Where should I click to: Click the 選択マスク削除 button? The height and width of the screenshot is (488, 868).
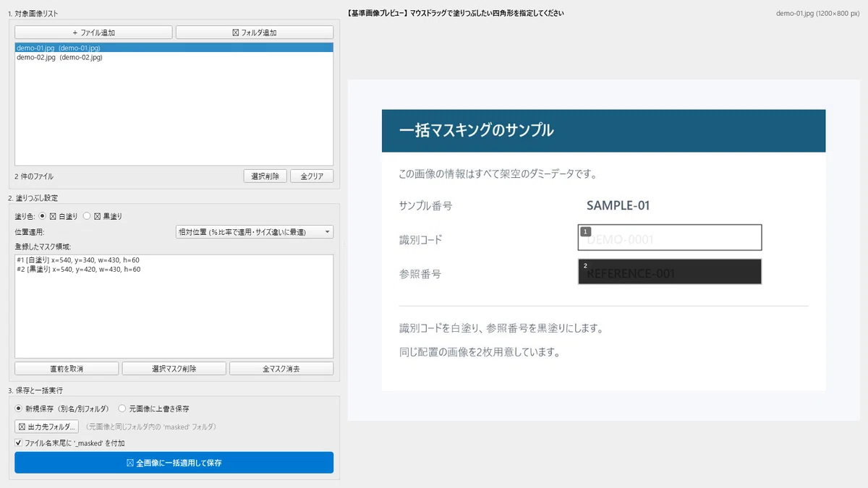[x=174, y=369]
